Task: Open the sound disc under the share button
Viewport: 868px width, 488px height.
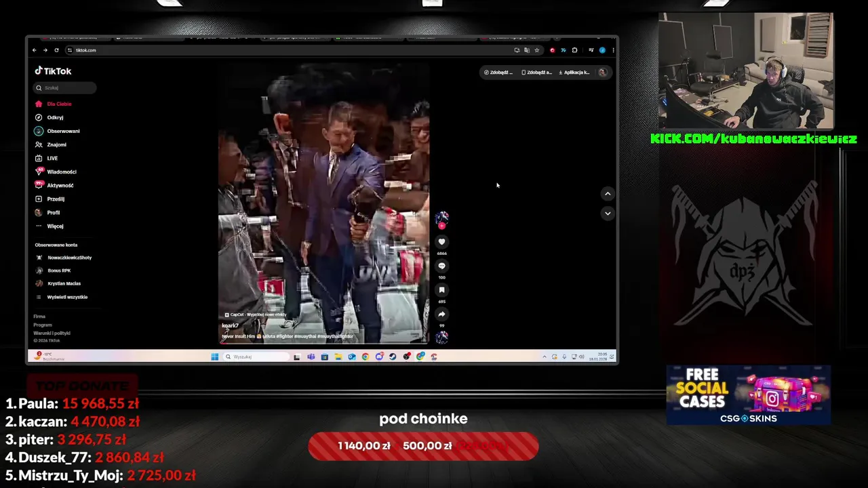Action: [441, 337]
